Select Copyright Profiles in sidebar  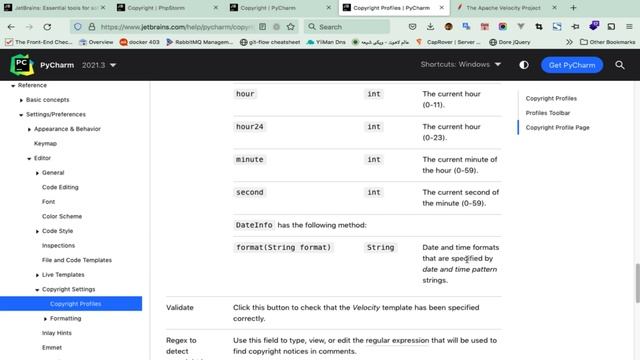71,304
